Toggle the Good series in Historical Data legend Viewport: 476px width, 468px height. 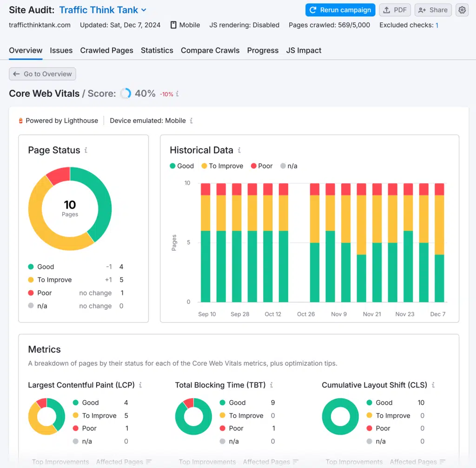(x=182, y=166)
